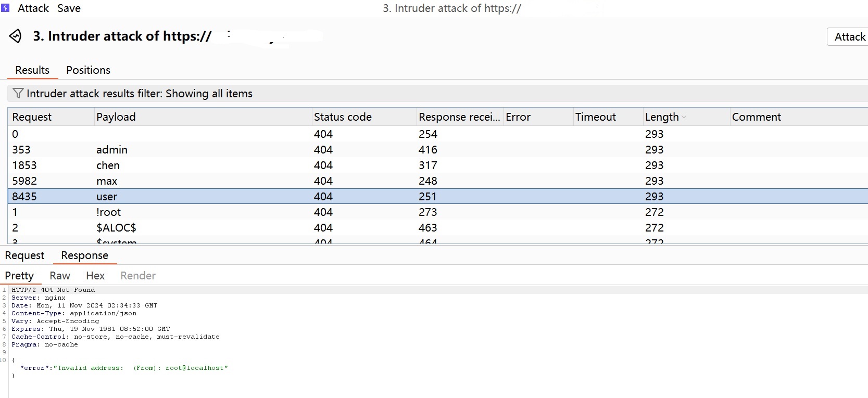Click the Intruder attack target icon
Screen dimensions: 868x398
[15, 36]
